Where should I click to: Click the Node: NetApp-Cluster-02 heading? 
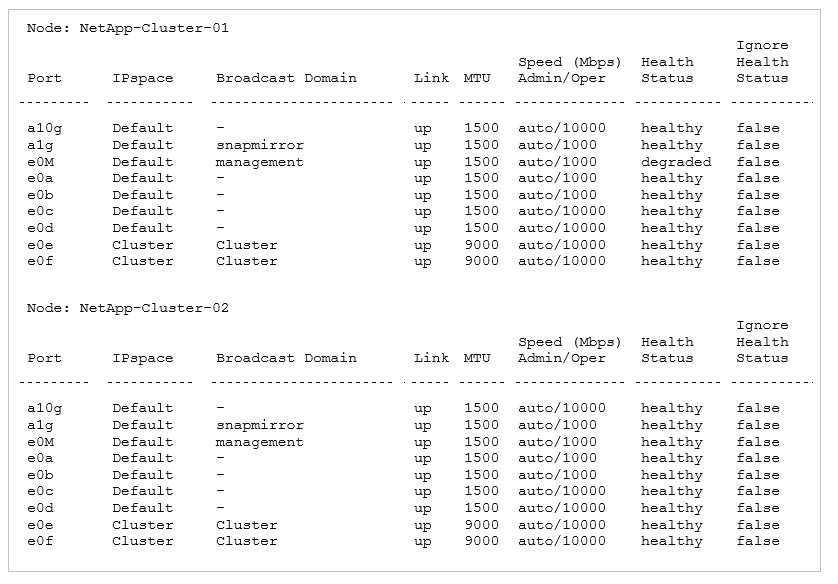click(x=128, y=308)
